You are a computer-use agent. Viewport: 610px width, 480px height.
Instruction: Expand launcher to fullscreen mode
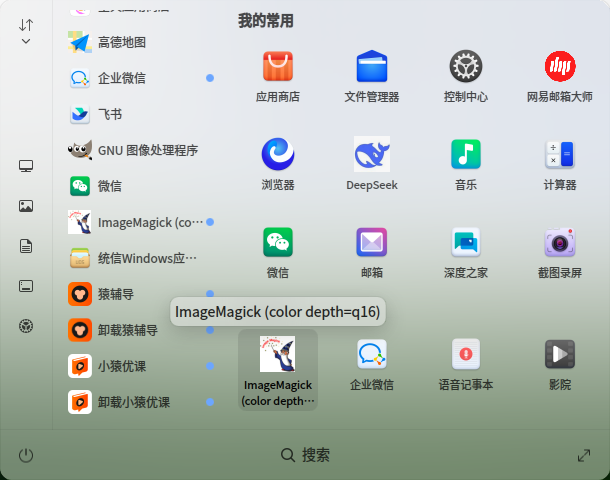[584, 455]
